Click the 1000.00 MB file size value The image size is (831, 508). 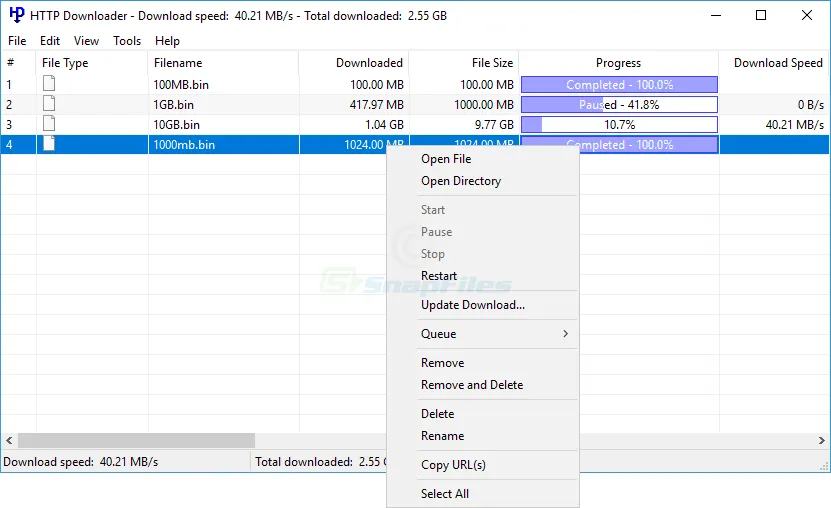pyautogui.click(x=484, y=105)
